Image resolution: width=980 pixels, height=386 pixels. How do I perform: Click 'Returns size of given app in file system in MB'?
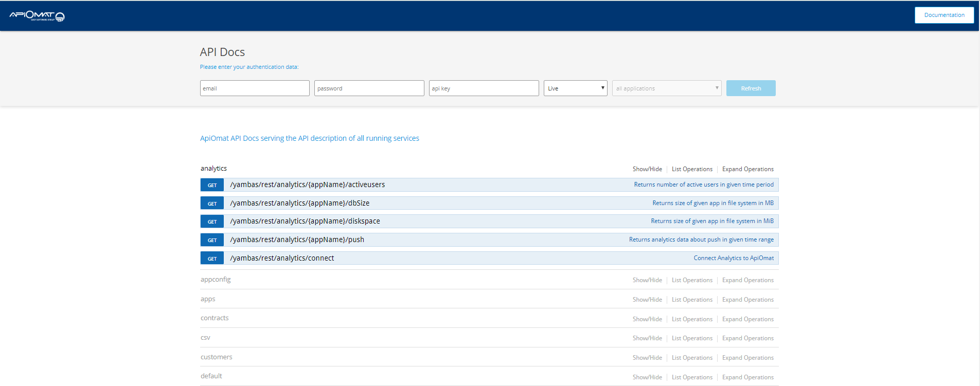point(713,203)
